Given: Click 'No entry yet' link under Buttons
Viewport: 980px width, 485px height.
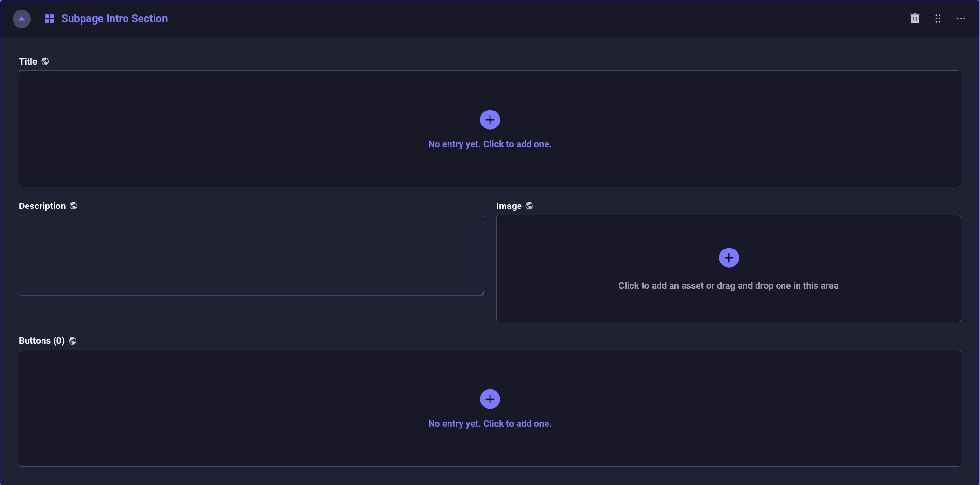Looking at the screenshot, I should point(490,424).
